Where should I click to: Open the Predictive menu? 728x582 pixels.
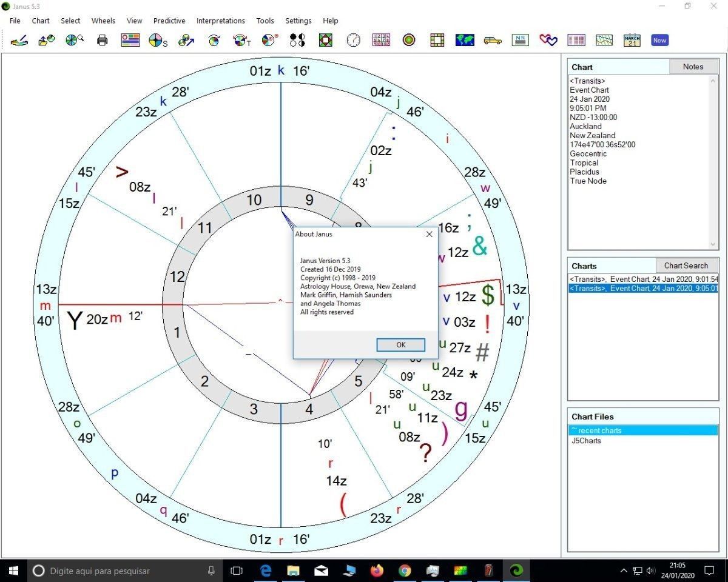(169, 21)
